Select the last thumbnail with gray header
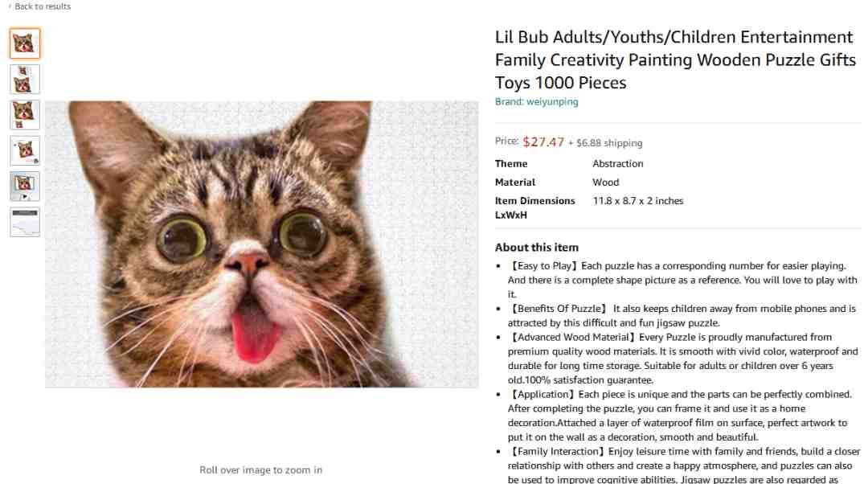The height and width of the screenshot is (484, 868). (x=25, y=222)
